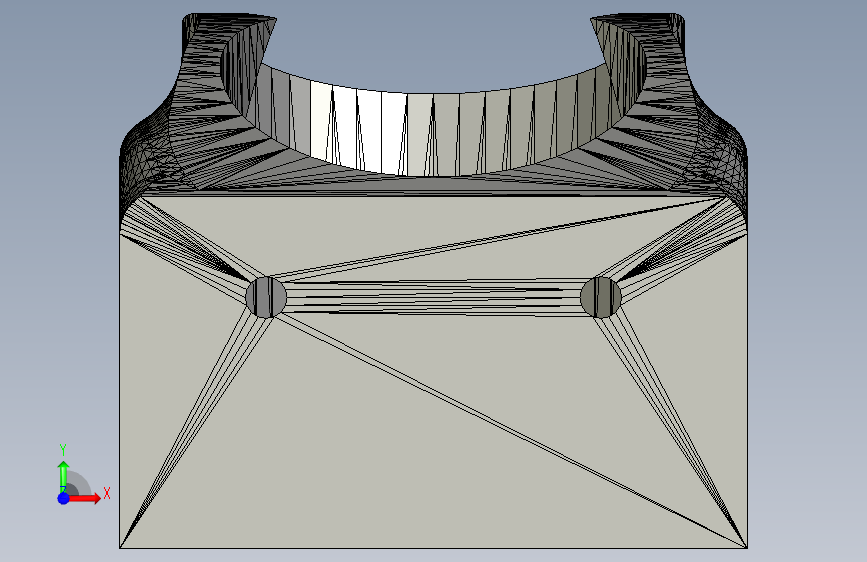Viewport: 867px width, 562px height.
Task: Click the red X axis arrow
Action: tap(84, 498)
